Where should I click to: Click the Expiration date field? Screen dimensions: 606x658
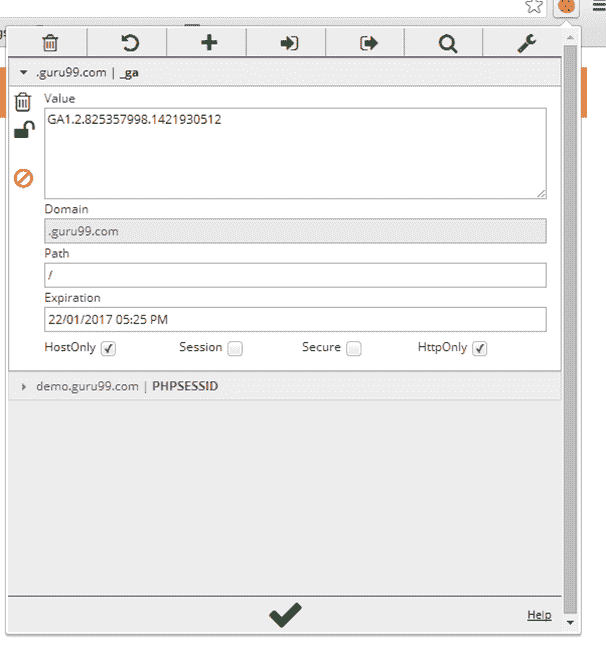tap(295, 319)
